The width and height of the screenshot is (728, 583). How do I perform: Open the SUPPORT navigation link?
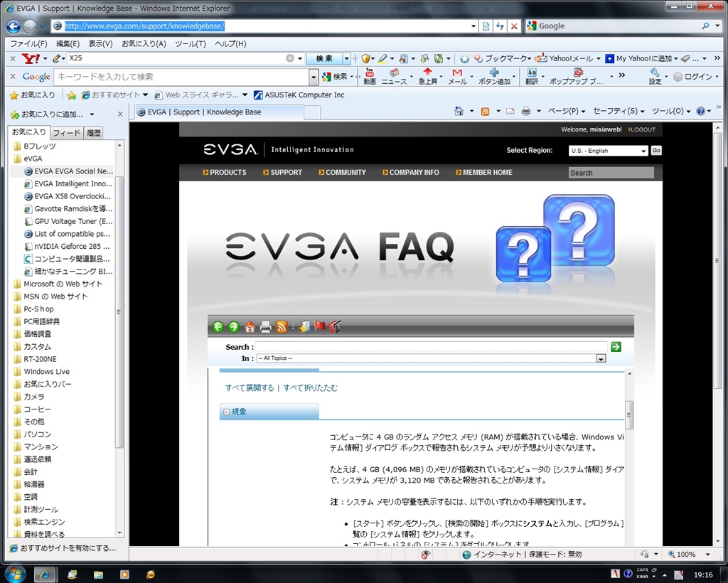(282, 172)
